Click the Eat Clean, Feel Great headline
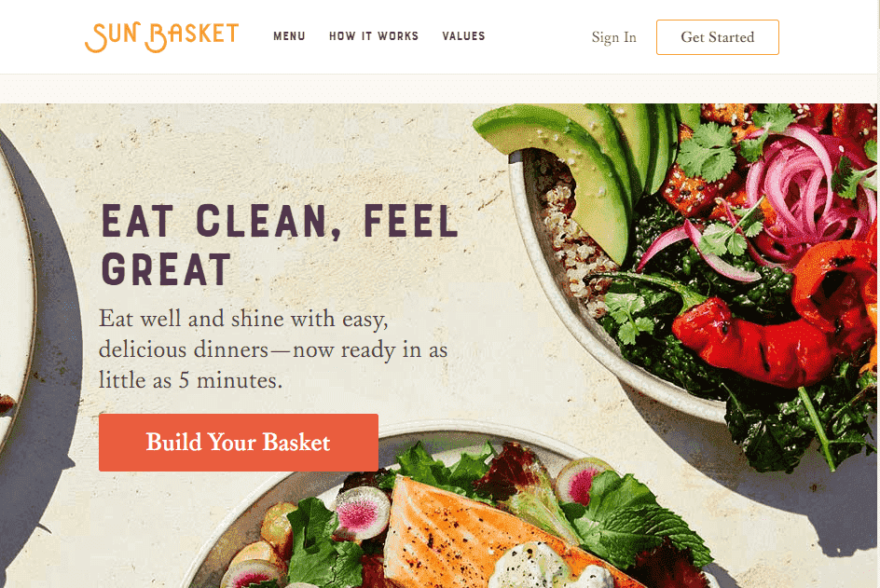The height and width of the screenshot is (588, 880). tap(280, 245)
